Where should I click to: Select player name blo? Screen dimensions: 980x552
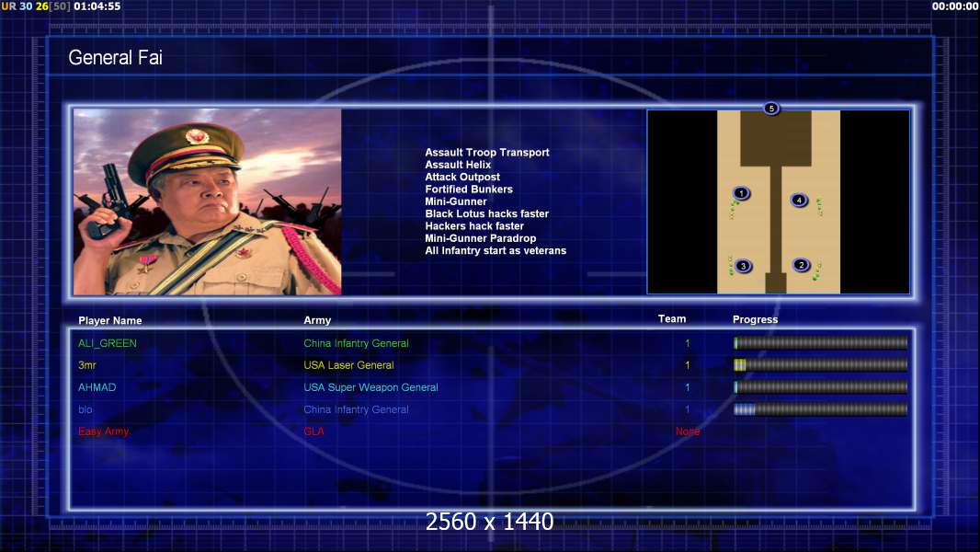(85, 409)
